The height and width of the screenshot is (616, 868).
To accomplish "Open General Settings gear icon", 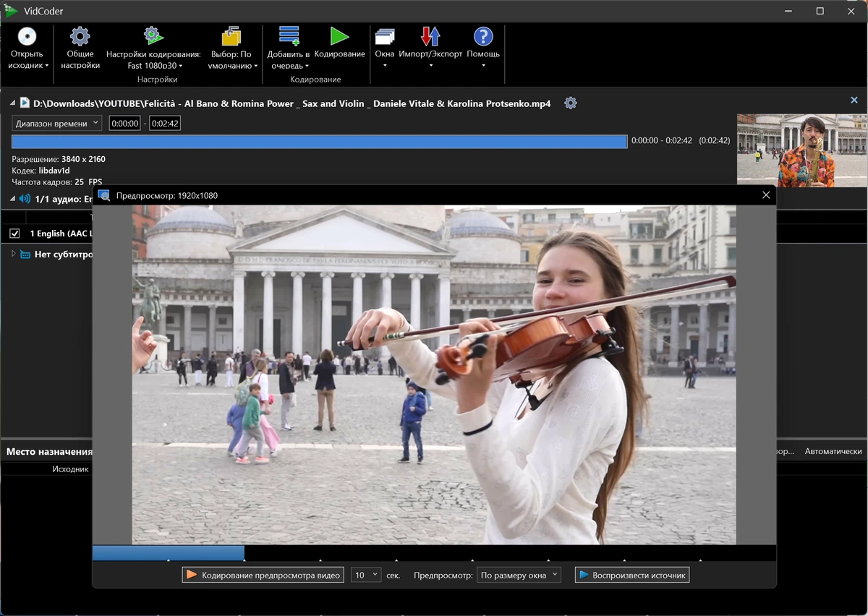I will pos(80,37).
